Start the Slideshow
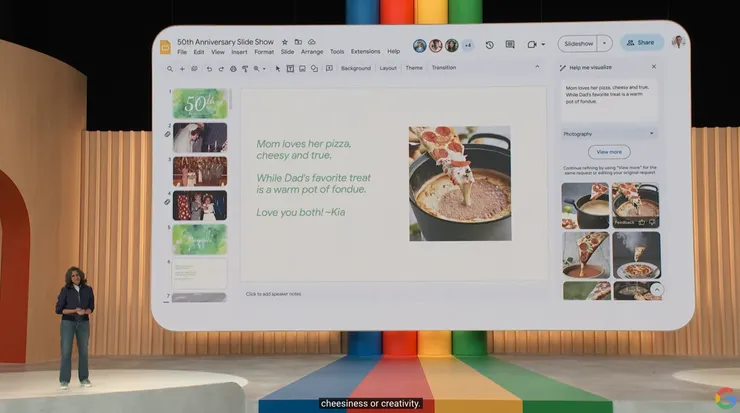Image resolution: width=740 pixels, height=413 pixels. [578, 43]
